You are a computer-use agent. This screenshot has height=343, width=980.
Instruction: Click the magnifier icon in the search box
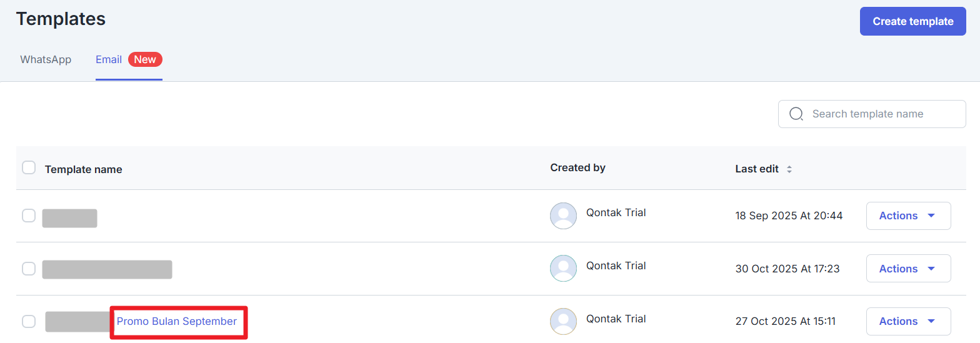point(796,114)
